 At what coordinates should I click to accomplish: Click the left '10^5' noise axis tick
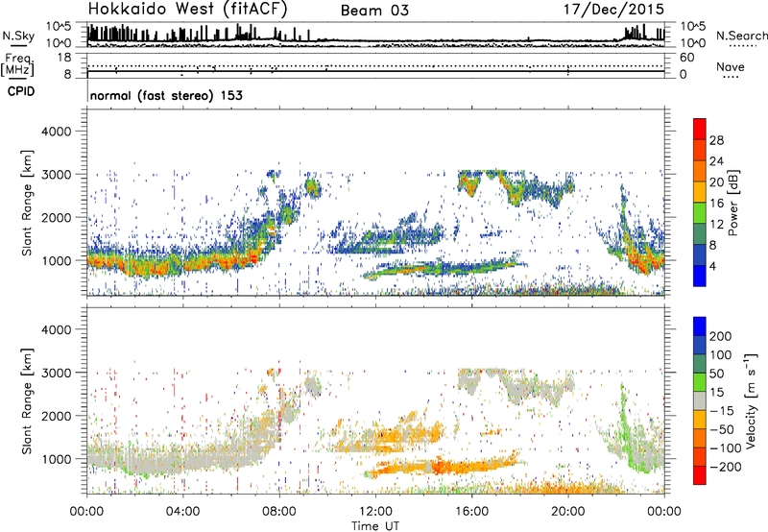(x=59, y=27)
